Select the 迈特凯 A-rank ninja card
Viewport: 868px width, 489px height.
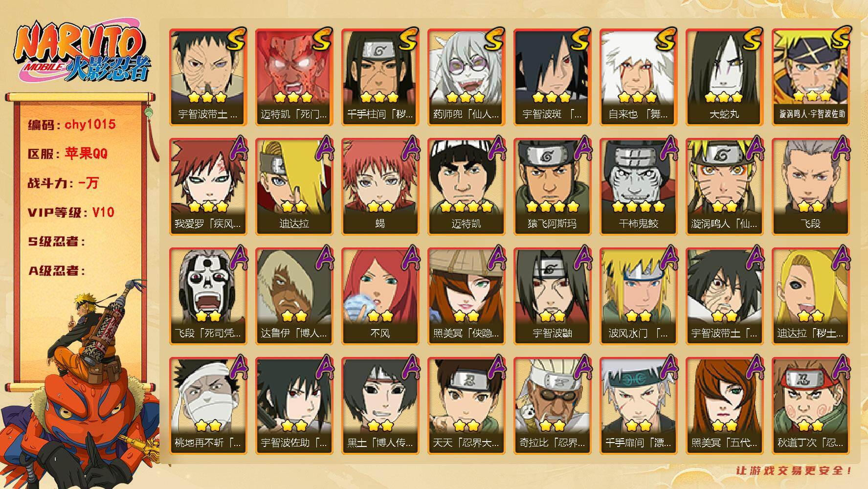[466, 186]
